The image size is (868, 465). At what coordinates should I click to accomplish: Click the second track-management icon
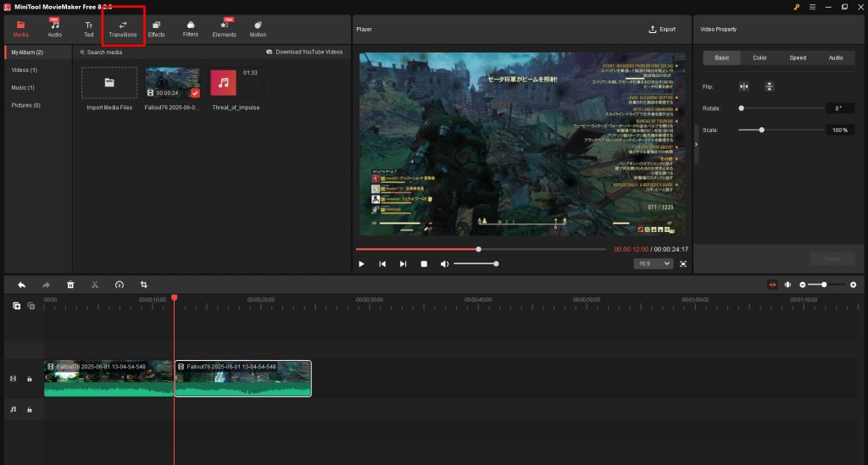tap(31, 306)
